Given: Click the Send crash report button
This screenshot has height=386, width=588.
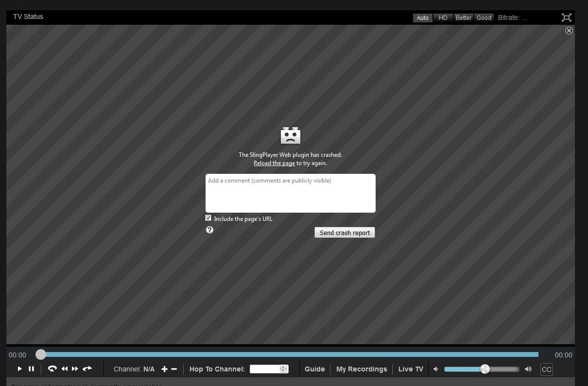Looking at the screenshot, I should (x=345, y=233).
